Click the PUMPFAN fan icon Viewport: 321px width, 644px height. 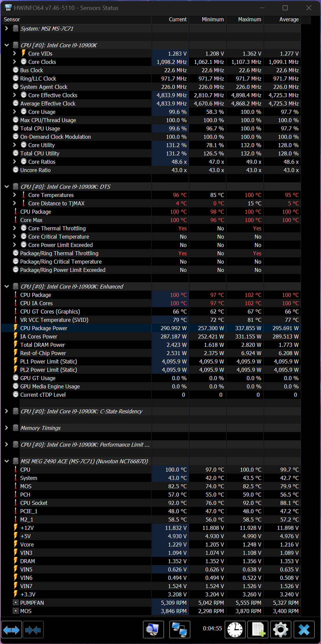pyautogui.click(x=16, y=602)
